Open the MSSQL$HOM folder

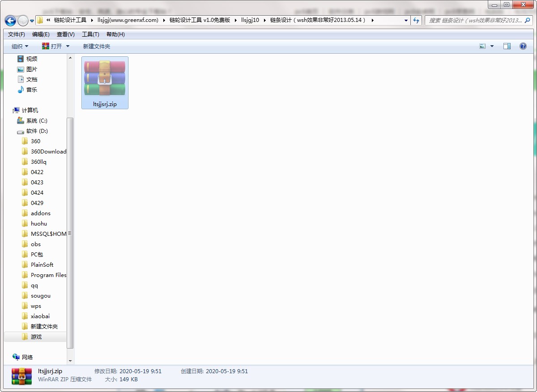pos(44,234)
